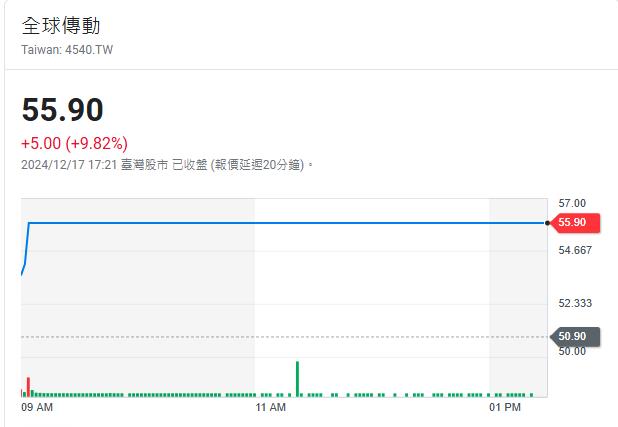Viewport: 618px width, 427px height.
Task: Click the red 55.90 current price tag
Action: 575,223
